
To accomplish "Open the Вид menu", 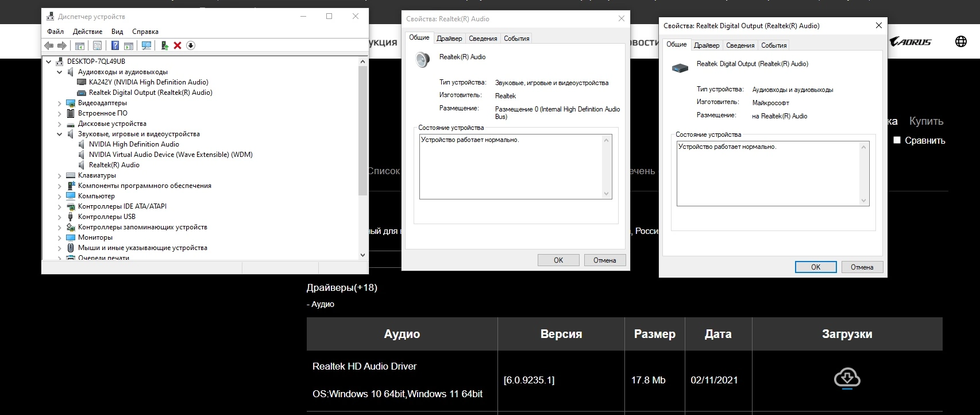I will pyautogui.click(x=117, y=32).
